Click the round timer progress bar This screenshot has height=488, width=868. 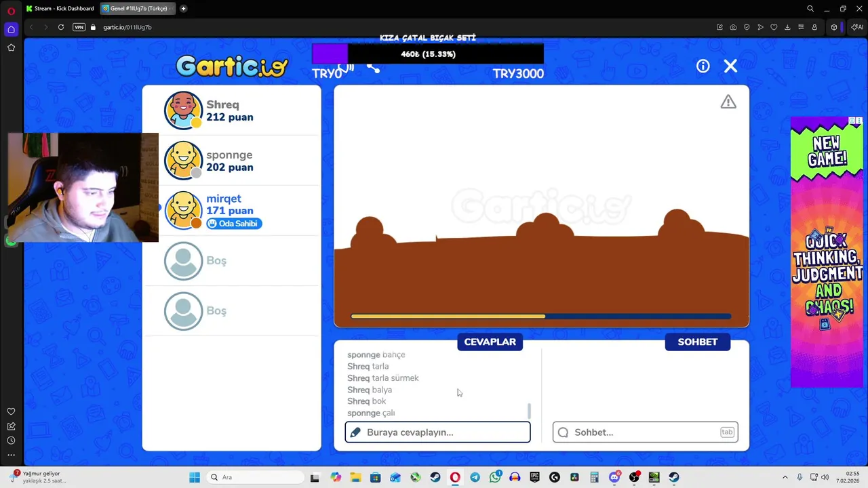(541, 316)
